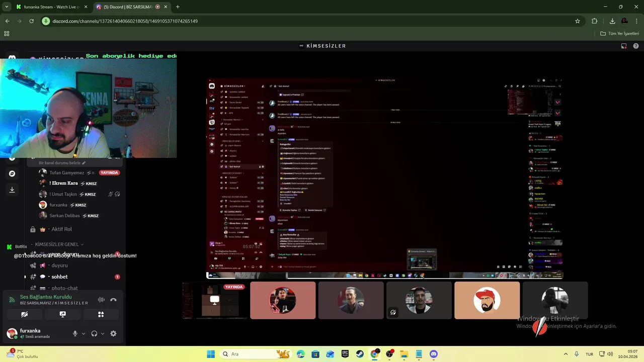The width and height of the screenshot is (644, 362).
Task: Open TUR input language selector
Action: (589, 354)
